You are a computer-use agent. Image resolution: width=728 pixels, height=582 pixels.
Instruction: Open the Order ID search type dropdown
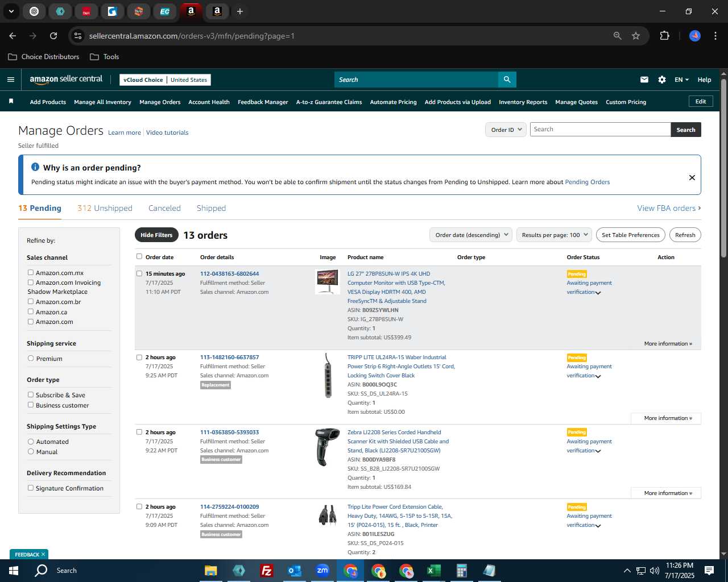(x=506, y=130)
